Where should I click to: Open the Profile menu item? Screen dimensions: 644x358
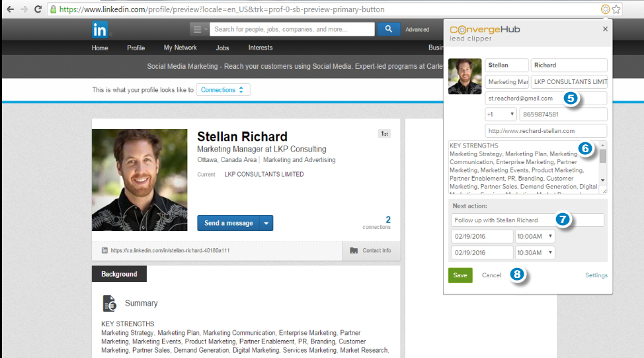click(x=136, y=48)
